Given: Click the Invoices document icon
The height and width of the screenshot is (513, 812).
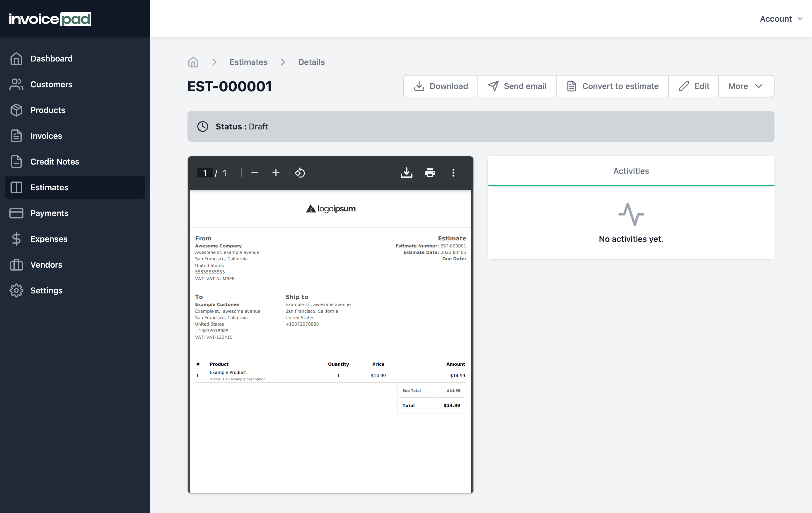Looking at the screenshot, I should (16, 136).
